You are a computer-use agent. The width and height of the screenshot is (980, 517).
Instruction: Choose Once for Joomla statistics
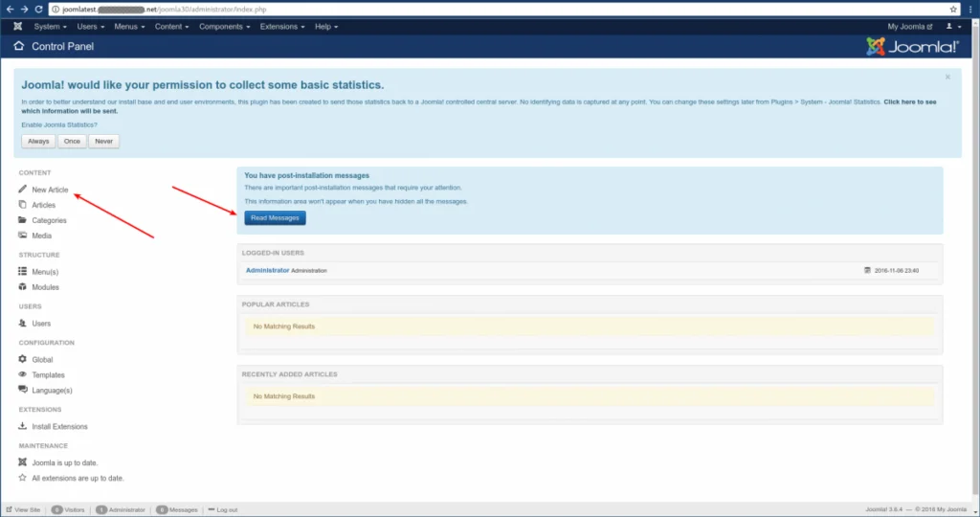coord(72,142)
